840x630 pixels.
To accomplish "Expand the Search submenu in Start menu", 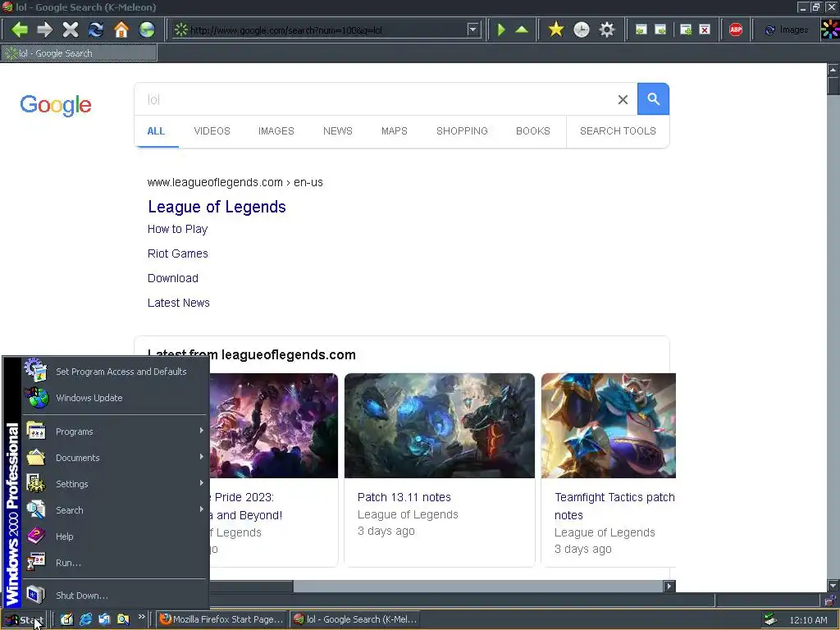I will tap(114, 510).
